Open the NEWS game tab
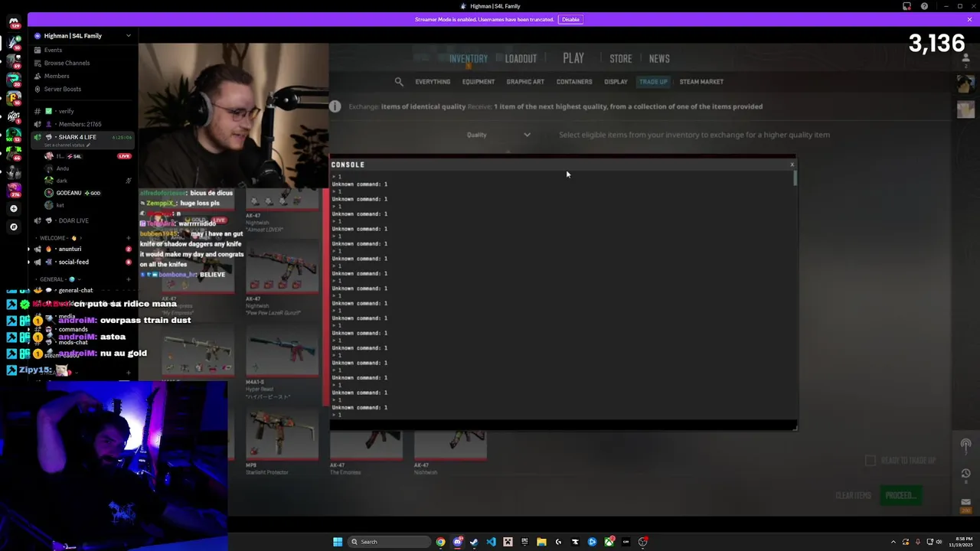 [659, 59]
